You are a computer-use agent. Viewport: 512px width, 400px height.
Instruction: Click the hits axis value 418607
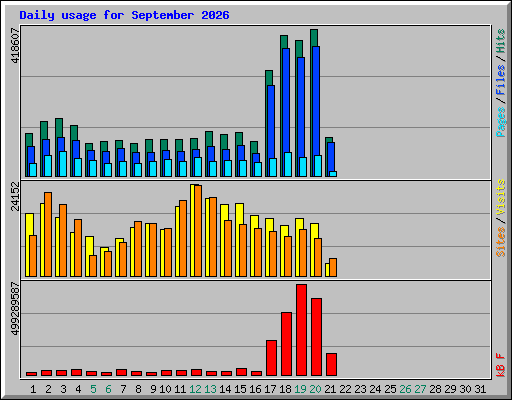coord(15,46)
